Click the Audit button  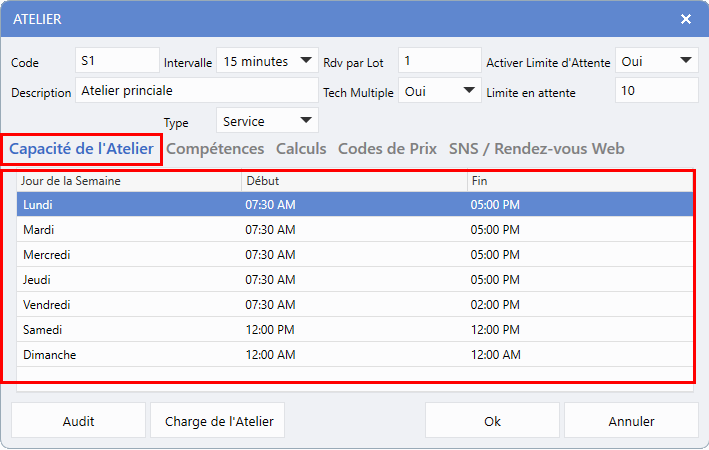point(78,421)
